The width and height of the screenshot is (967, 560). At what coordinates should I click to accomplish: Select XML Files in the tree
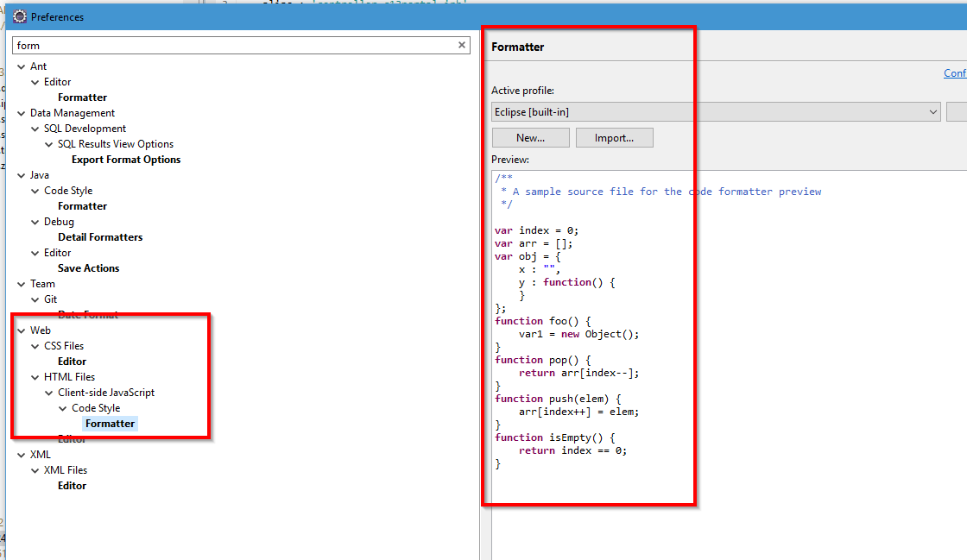[x=65, y=469]
